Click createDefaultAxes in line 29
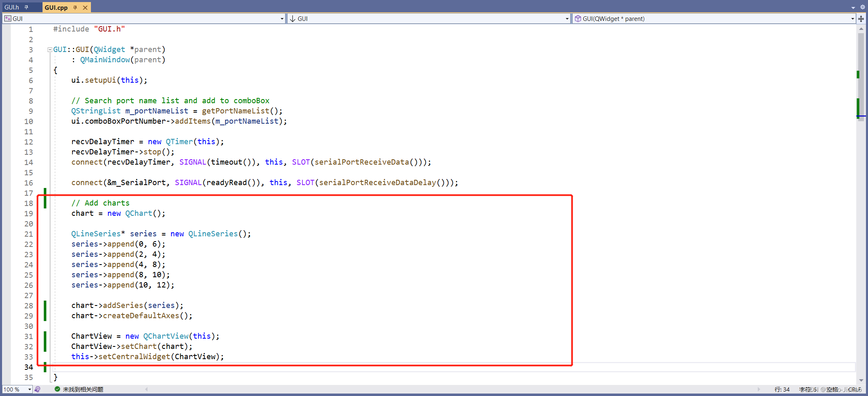Viewport: 868px width, 396px height. coord(141,316)
